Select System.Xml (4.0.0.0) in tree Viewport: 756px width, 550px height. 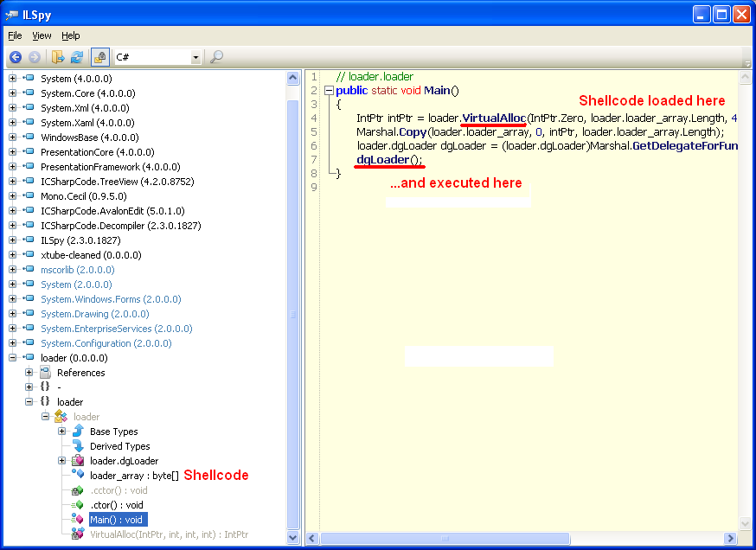pyautogui.click(x=85, y=108)
